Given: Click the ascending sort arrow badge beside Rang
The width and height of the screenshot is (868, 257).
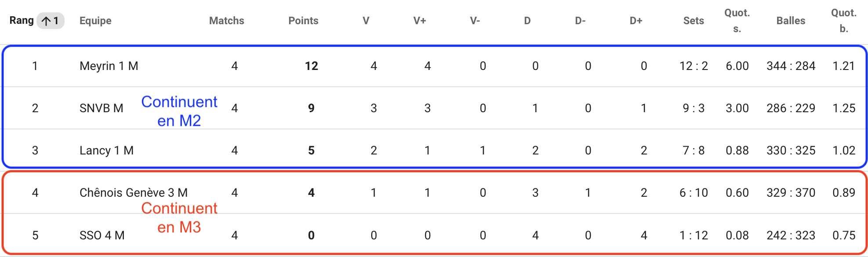Looking at the screenshot, I should pyautogui.click(x=50, y=21).
